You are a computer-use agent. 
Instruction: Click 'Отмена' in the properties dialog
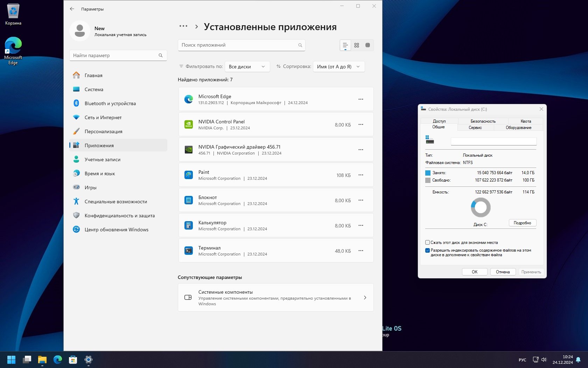[503, 272]
